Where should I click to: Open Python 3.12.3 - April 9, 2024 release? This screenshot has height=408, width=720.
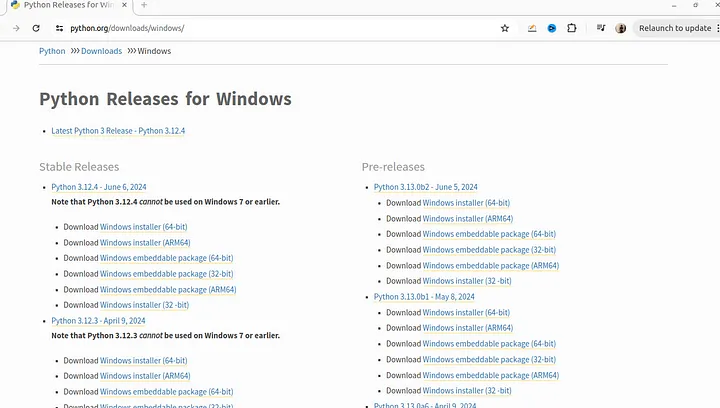pos(98,321)
